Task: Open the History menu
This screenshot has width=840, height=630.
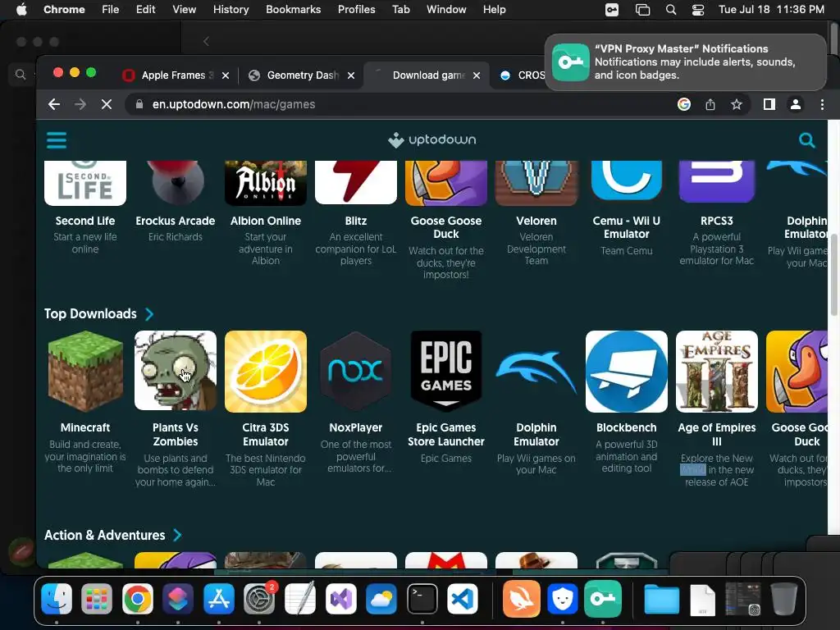Action: (x=231, y=10)
